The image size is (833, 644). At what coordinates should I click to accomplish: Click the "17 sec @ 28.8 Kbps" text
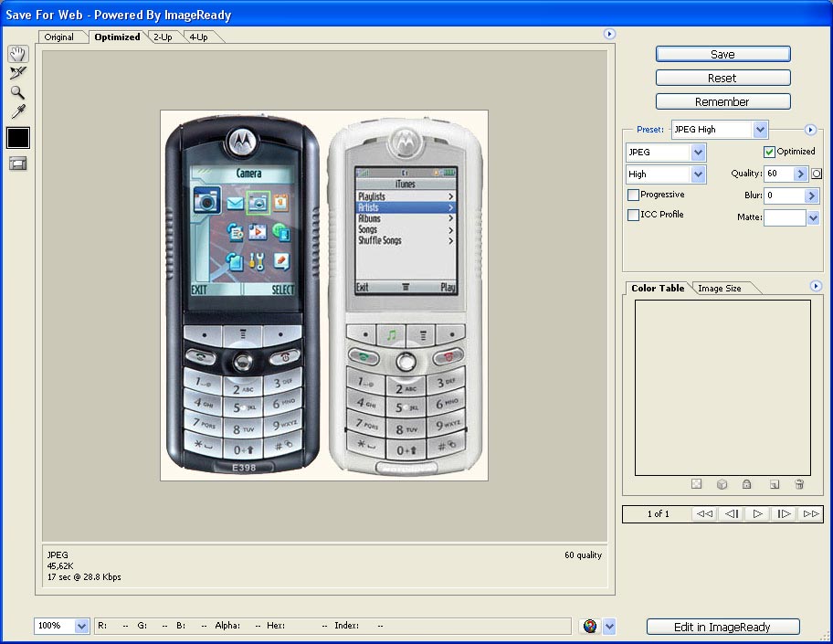point(84,577)
